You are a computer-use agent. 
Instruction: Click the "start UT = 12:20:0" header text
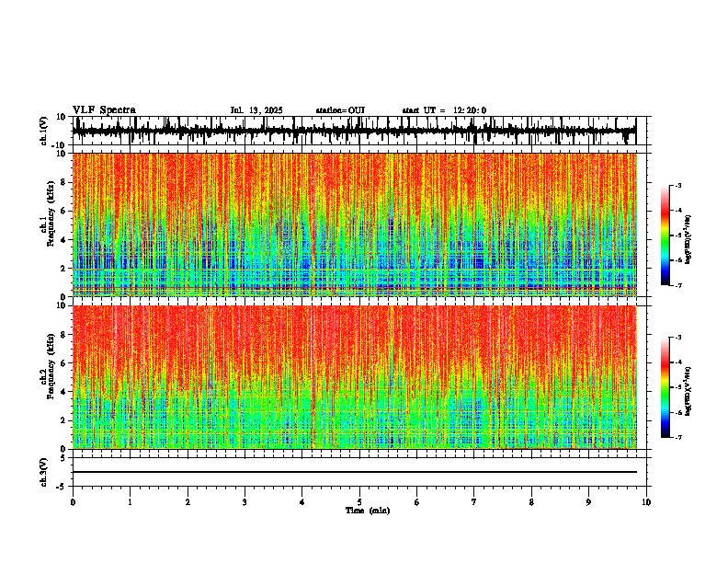[444, 110]
